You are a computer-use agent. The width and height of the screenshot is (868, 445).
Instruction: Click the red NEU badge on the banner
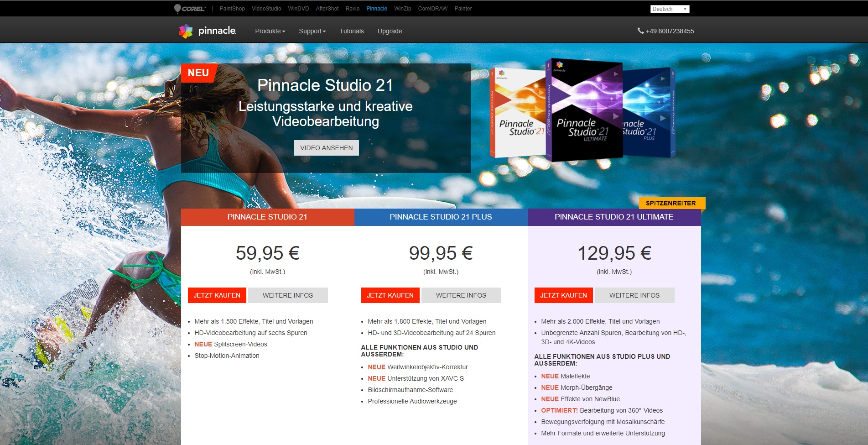coord(198,73)
